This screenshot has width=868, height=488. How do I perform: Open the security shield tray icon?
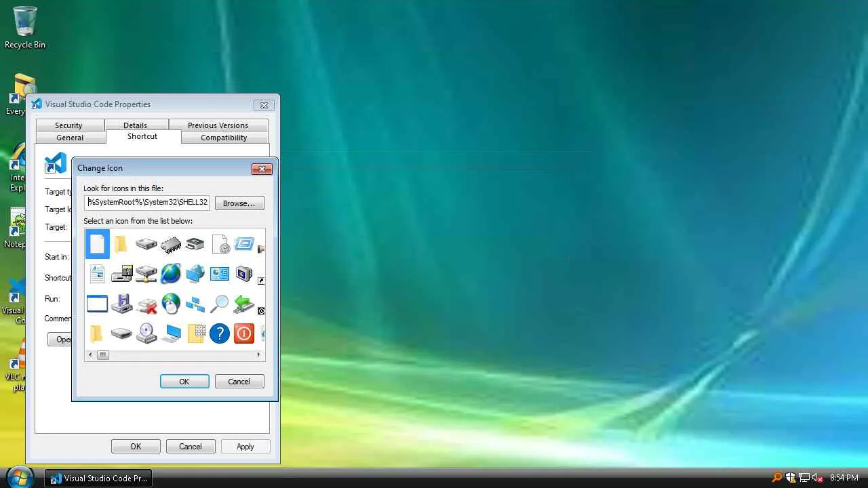click(x=791, y=478)
